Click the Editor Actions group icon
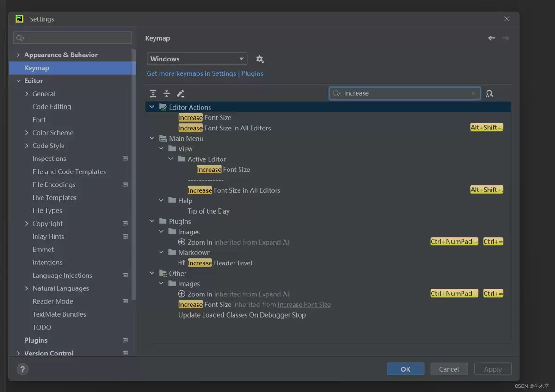 (x=163, y=107)
